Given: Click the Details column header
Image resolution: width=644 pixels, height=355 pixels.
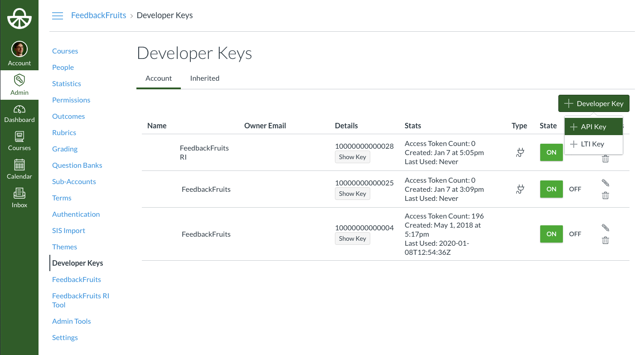Looking at the screenshot, I should [346, 126].
